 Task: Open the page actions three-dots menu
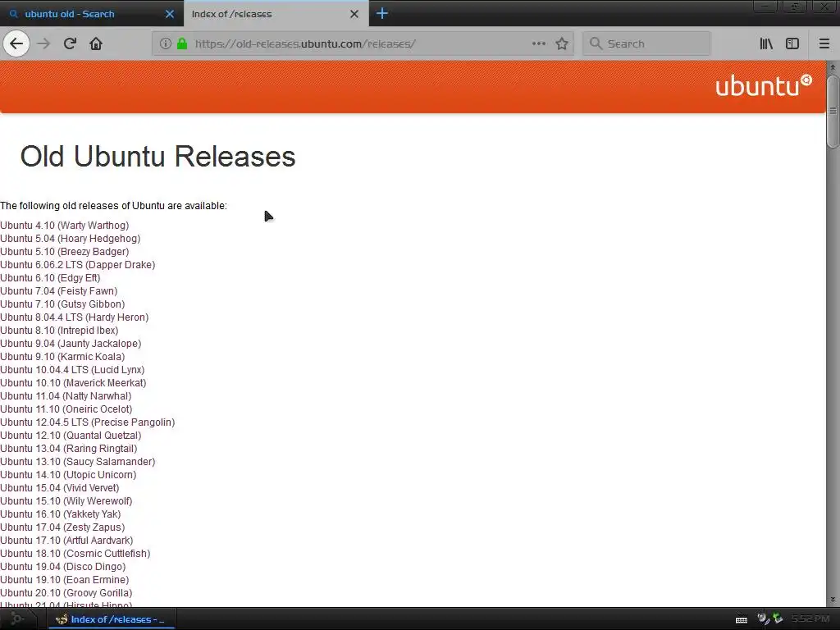click(x=539, y=43)
